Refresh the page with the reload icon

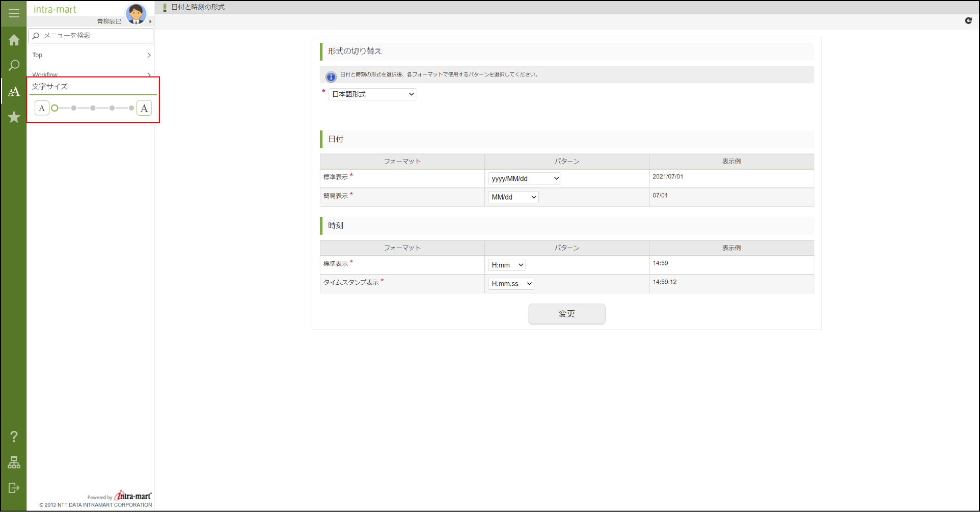(x=968, y=21)
